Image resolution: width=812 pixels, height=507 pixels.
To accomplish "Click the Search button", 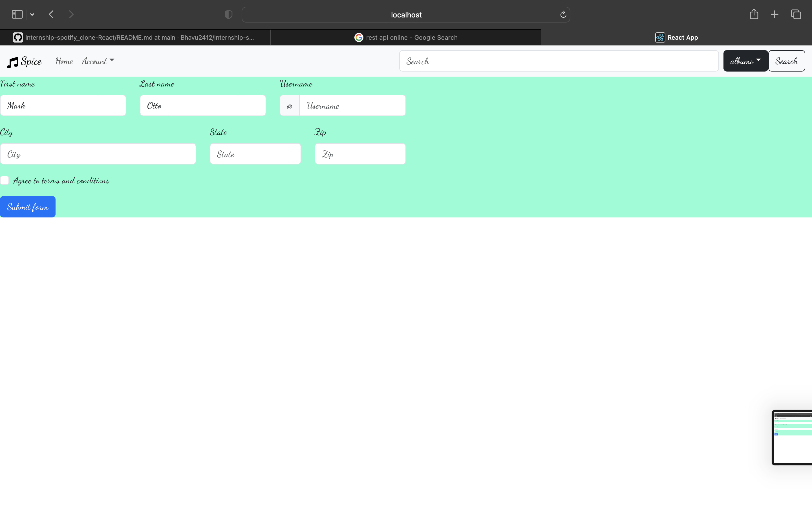I will (787, 61).
